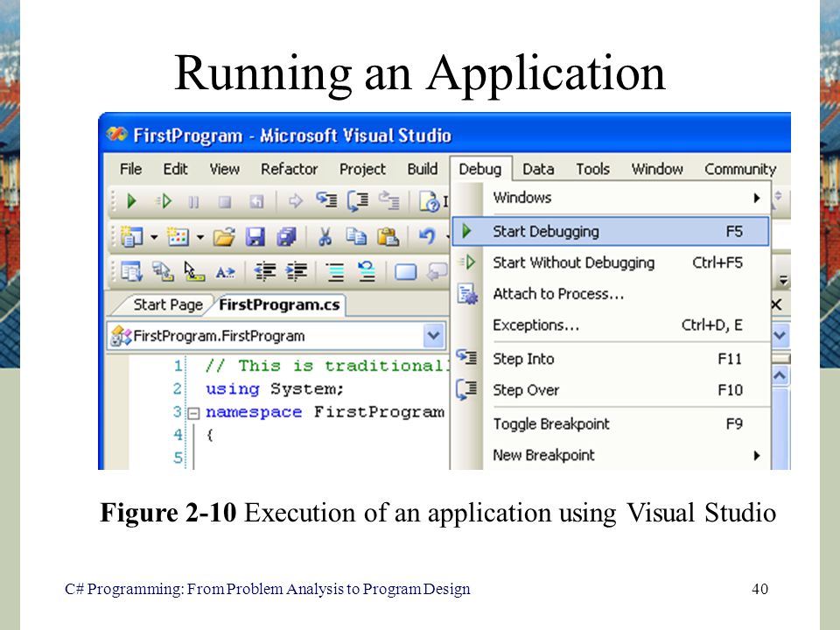840x630 pixels.
Task: Click the Paste clipboard icon
Action: coord(388,236)
